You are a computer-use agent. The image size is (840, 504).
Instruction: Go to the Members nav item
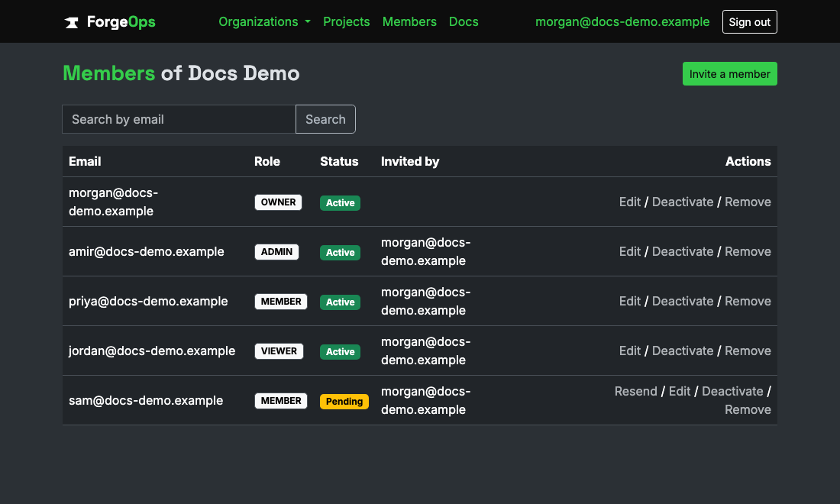coord(409,21)
